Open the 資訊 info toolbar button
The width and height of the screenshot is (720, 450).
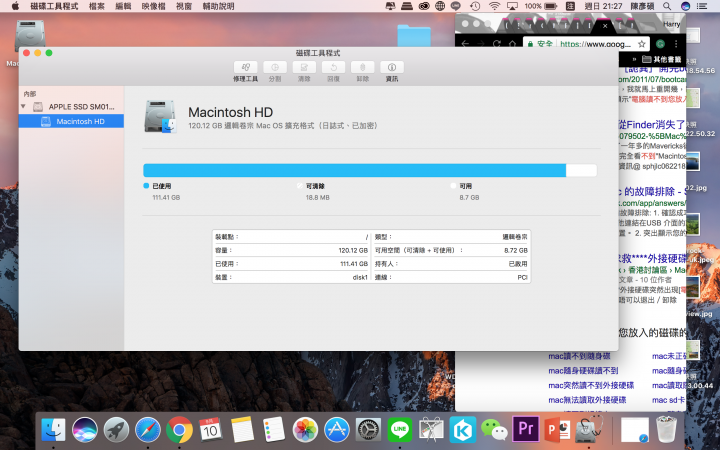point(392,68)
